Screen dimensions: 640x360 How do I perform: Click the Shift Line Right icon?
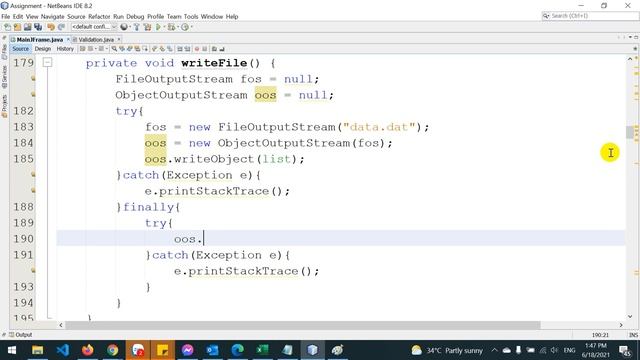point(187,49)
